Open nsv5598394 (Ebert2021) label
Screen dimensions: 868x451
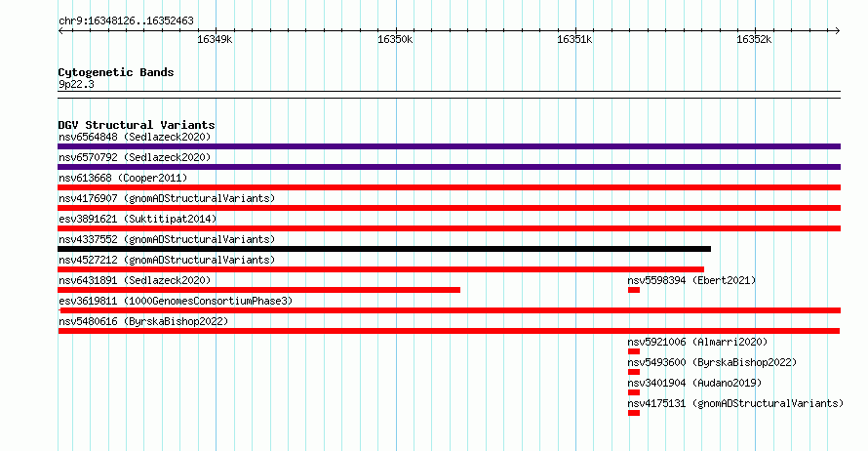pyautogui.click(x=691, y=280)
